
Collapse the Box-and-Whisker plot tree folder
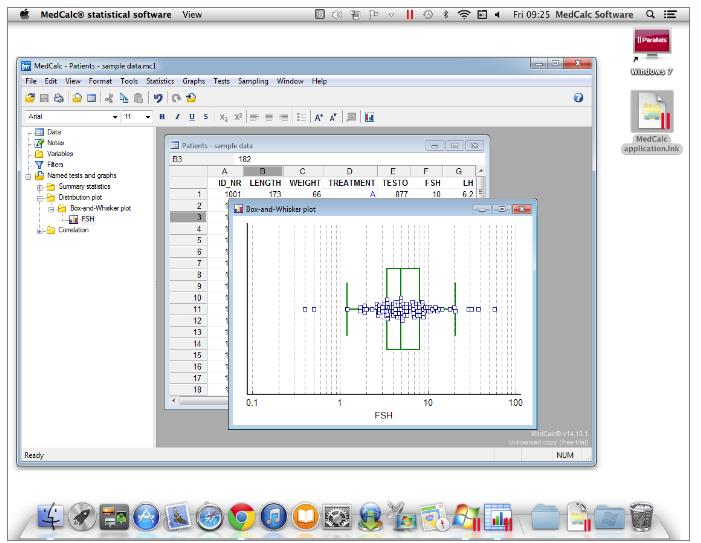coord(51,209)
